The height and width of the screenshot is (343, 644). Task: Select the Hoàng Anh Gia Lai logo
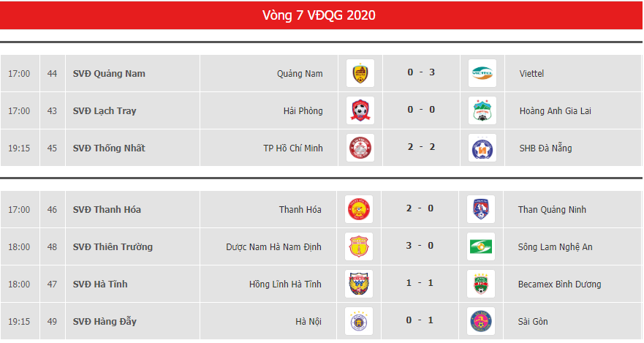tap(482, 111)
